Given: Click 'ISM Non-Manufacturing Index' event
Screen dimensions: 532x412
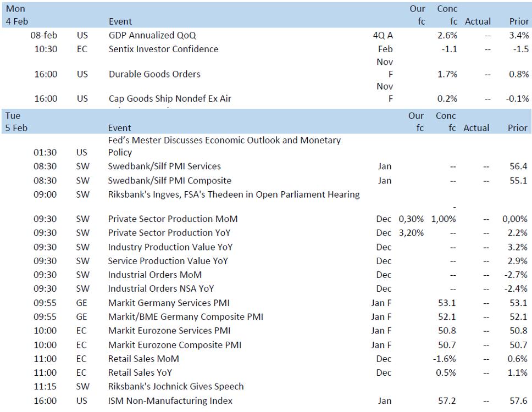Looking at the screenshot, I should tap(170, 401).
